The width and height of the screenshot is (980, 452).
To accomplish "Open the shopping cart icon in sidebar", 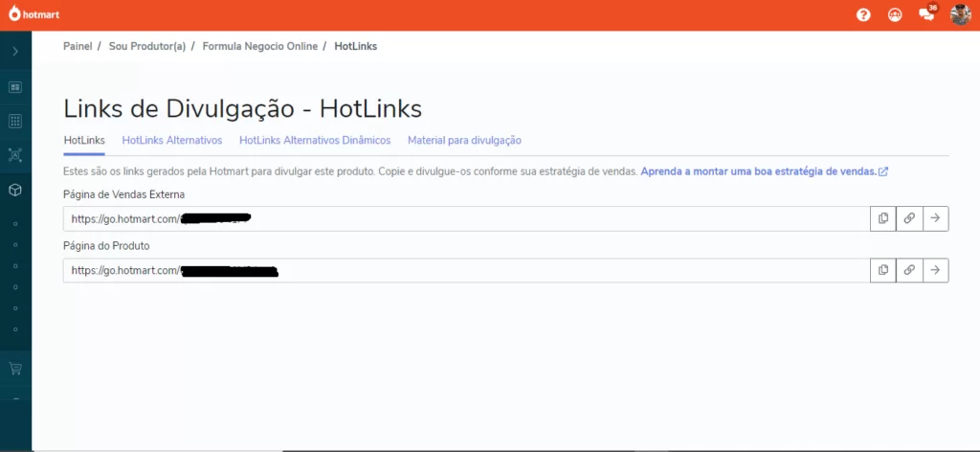I will coord(15,368).
